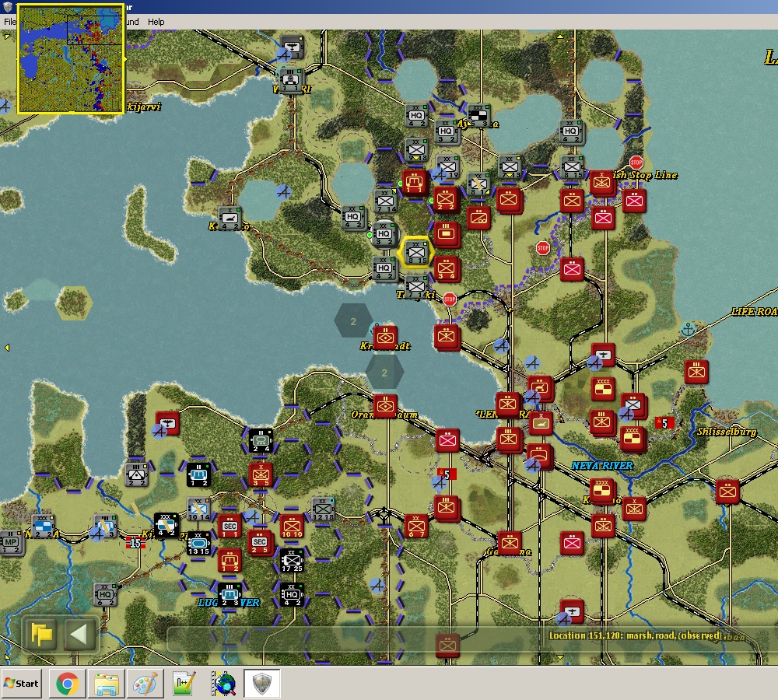Select the red division unit marked 6 7
778x700 pixels.
[416, 527]
